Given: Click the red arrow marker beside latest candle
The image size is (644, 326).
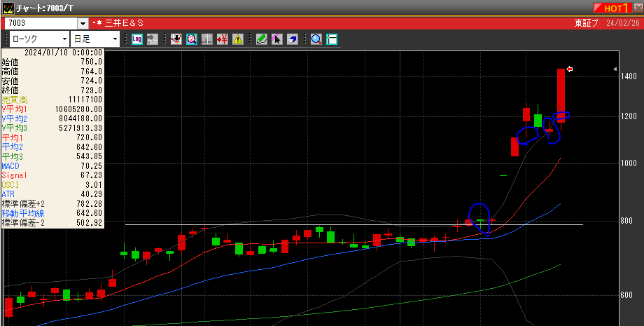Looking at the screenshot, I should [570, 69].
